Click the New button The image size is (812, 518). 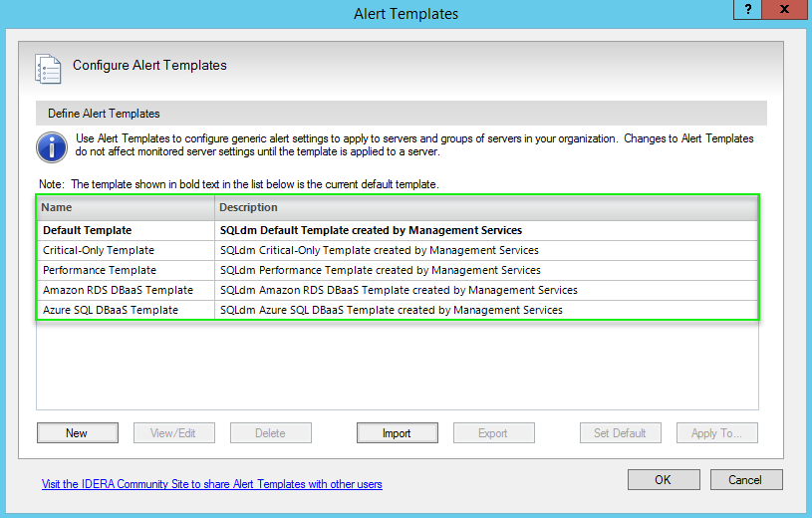pos(77,433)
